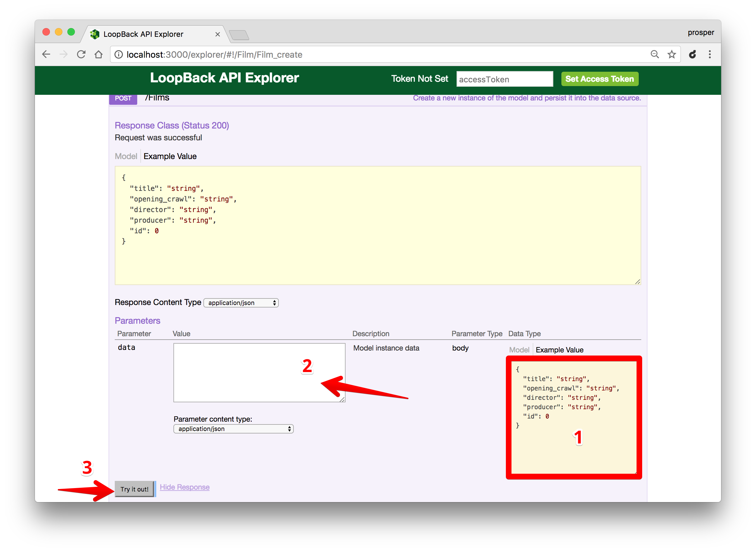
Task: Close the LoopBack API Explorer tab
Action: [x=217, y=34]
